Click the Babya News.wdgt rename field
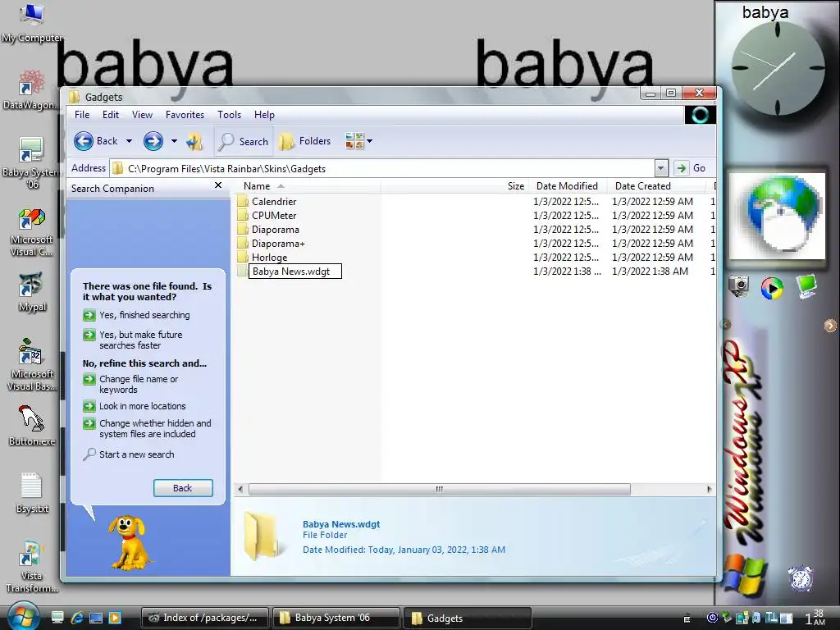The image size is (840, 630). [x=295, y=271]
